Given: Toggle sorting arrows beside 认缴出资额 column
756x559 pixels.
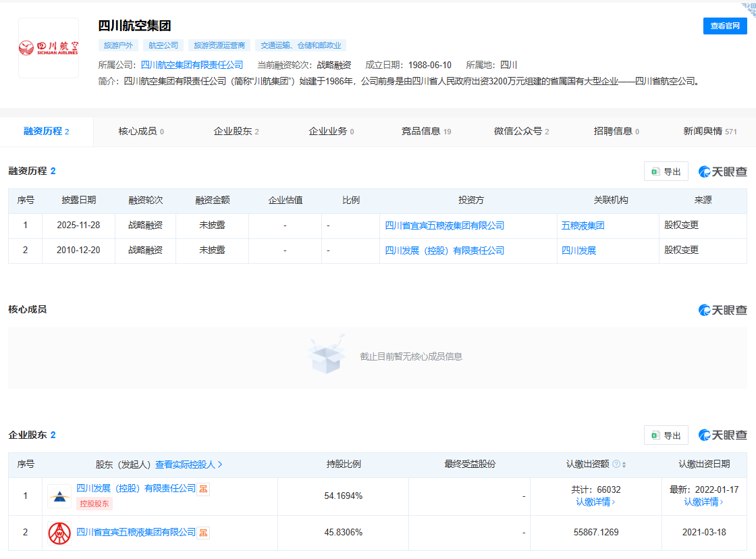Looking at the screenshot, I should point(624,464).
